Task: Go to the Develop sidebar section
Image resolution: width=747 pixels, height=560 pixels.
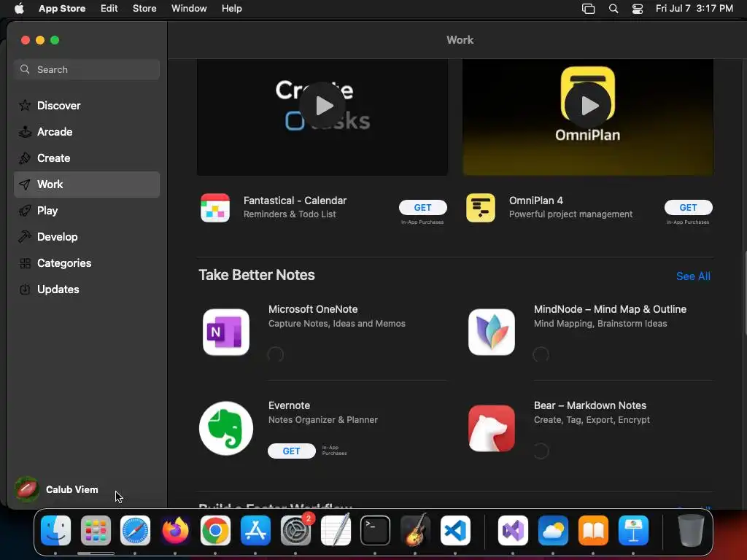Action: pos(87,237)
